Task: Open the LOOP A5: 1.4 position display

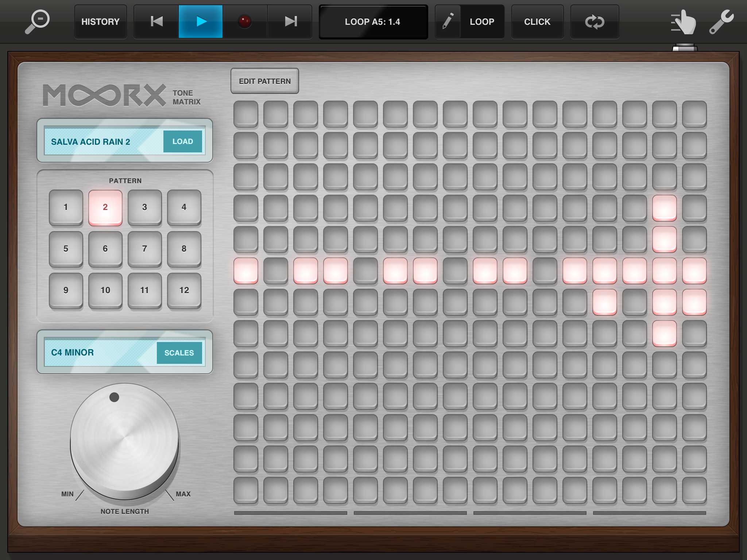Action: tap(373, 22)
